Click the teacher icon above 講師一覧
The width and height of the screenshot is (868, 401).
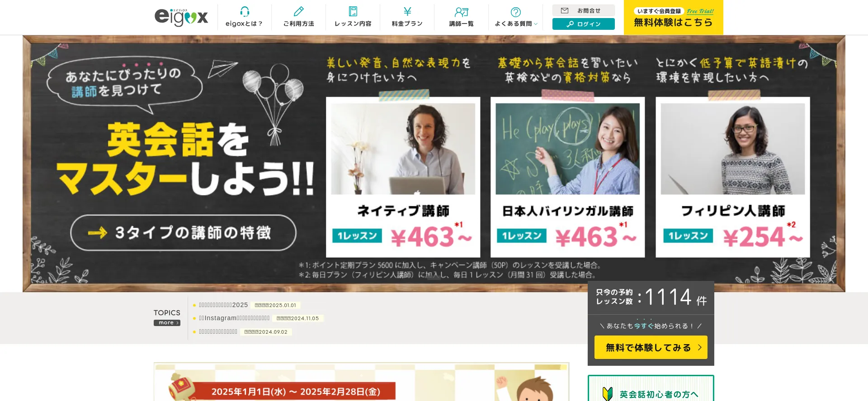tap(462, 12)
